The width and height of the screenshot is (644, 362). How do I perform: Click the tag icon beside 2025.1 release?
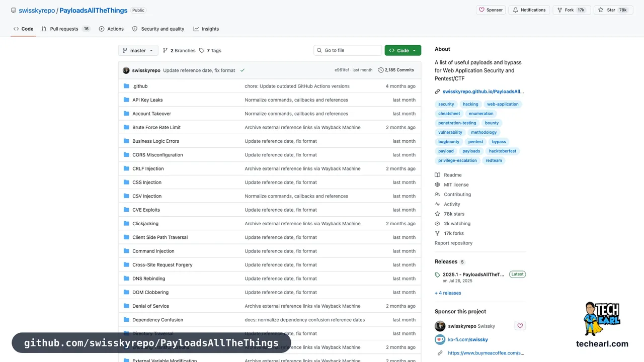pos(438,275)
